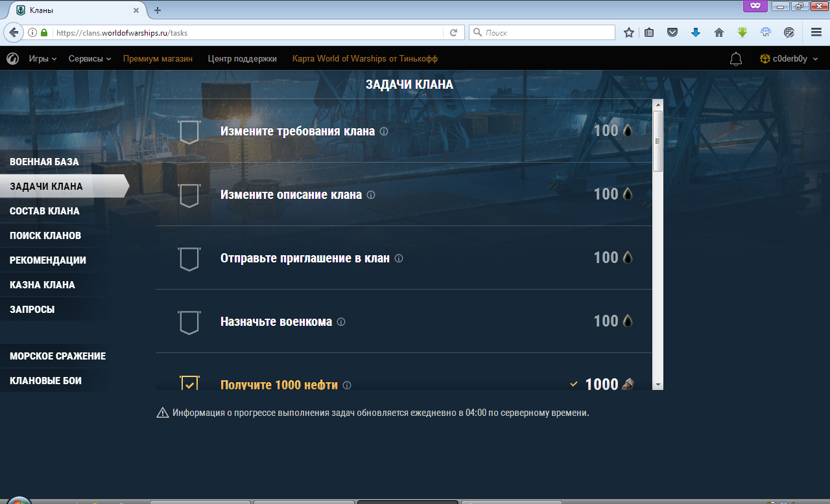Image resolution: width=830 pixels, height=504 pixels.
Task: Open Казна клана in sidebar
Action: coord(42,285)
